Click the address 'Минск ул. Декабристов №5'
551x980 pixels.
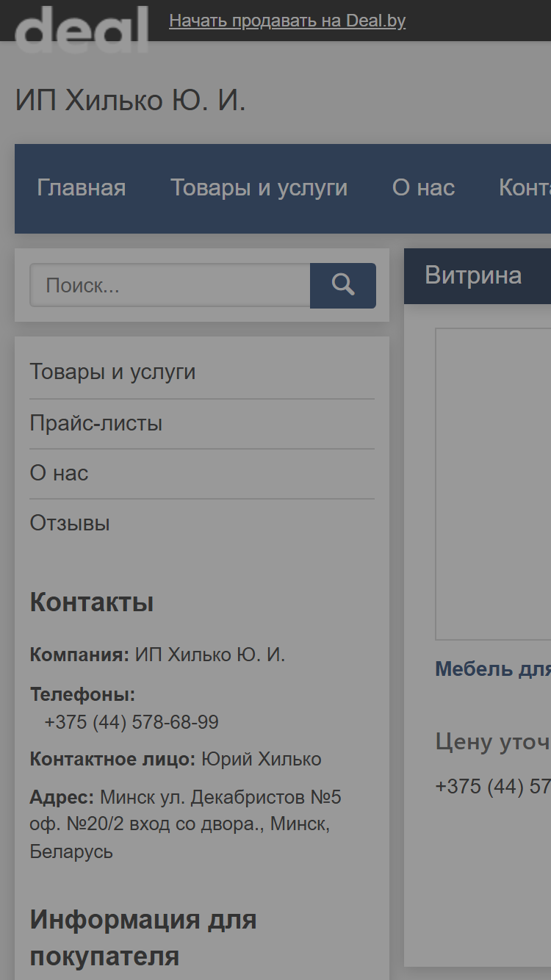click(x=220, y=797)
